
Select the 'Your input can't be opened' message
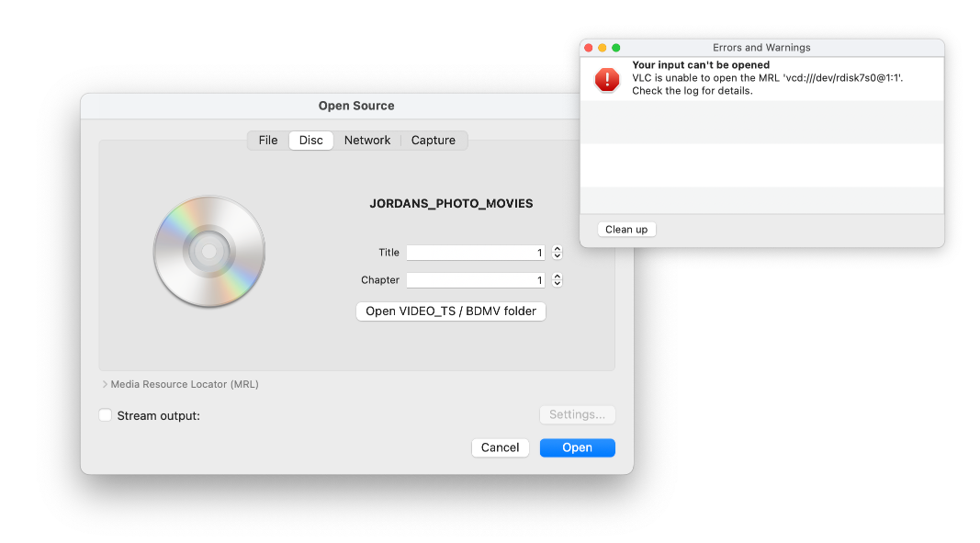click(x=701, y=64)
